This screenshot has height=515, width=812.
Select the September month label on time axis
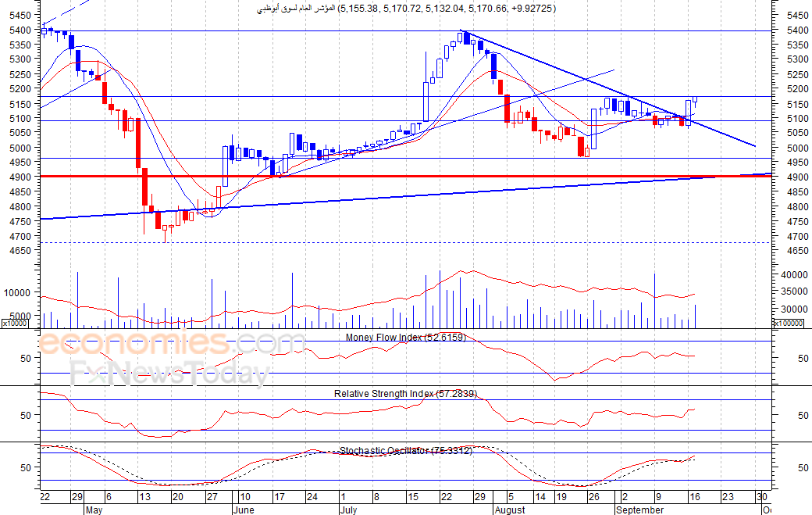(x=639, y=510)
